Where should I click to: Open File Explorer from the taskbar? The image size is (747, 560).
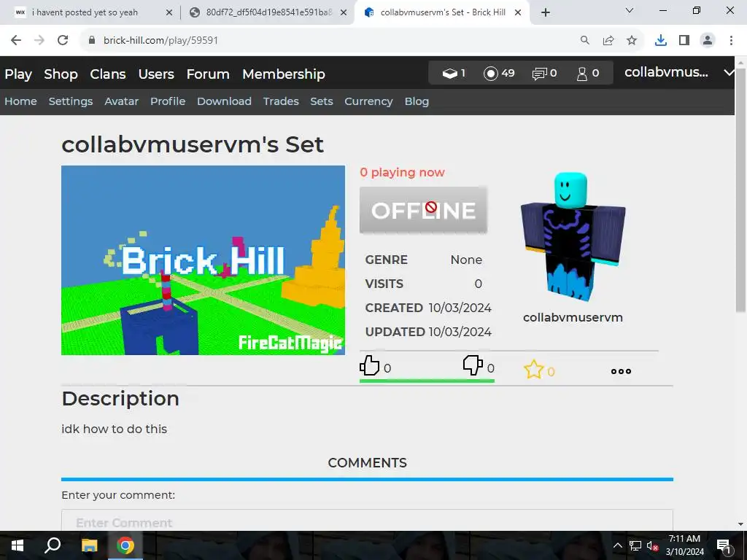89,545
